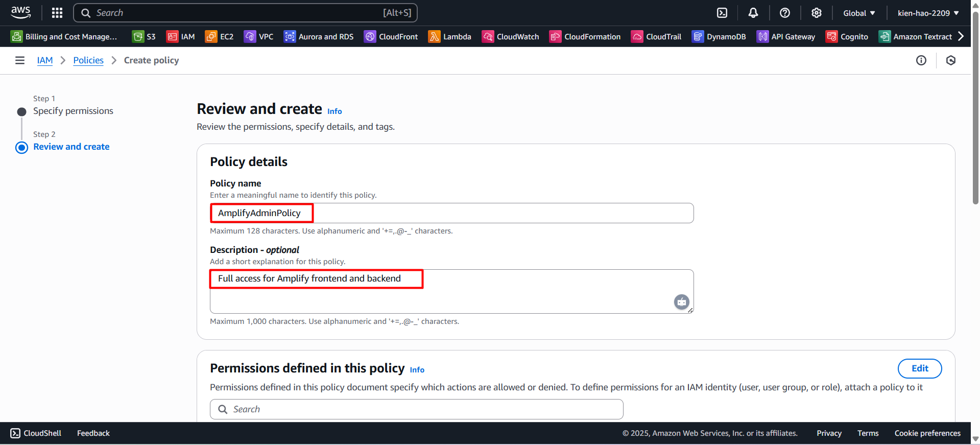Show more favorite services with right chevron
The height and width of the screenshot is (445, 980).
point(961,36)
